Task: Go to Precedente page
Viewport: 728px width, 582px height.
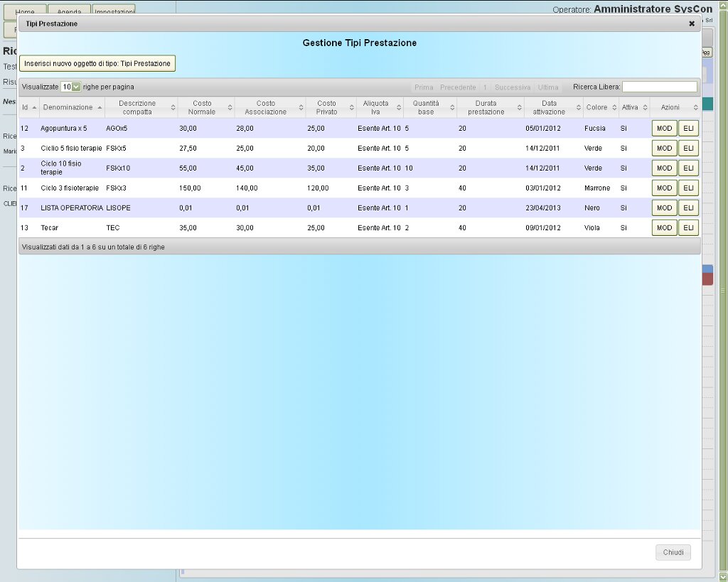Action: click(x=458, y=87)
